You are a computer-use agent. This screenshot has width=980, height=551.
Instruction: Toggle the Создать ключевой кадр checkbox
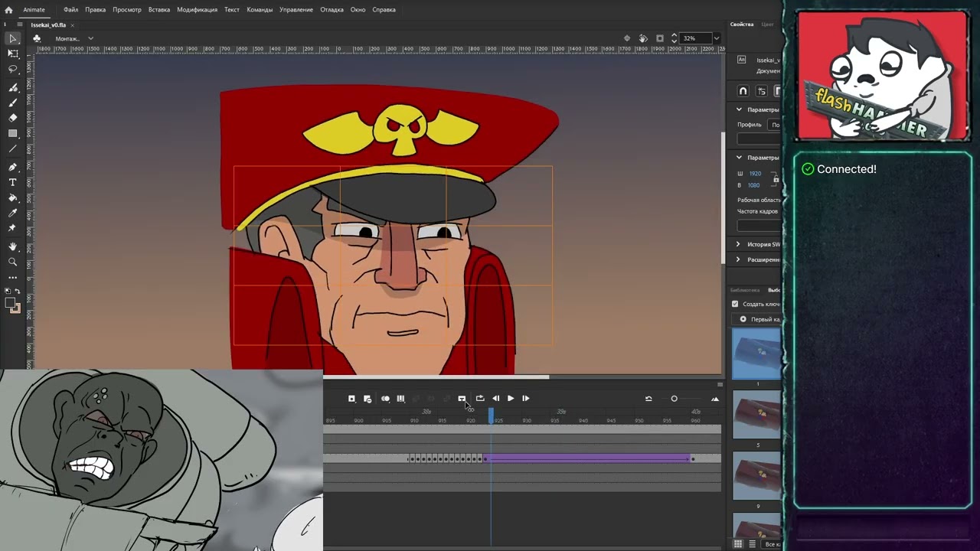pyautogui.click(x=735, y=304)
